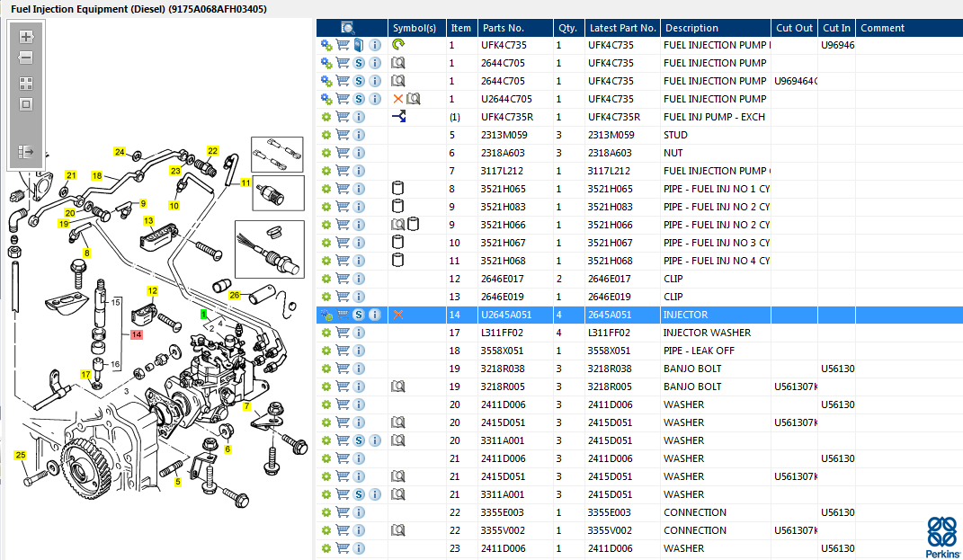The width and height of the screenshot is (963, 560).
Task: Click the S icon in U2644C705 row
Action: pos(359,99)
